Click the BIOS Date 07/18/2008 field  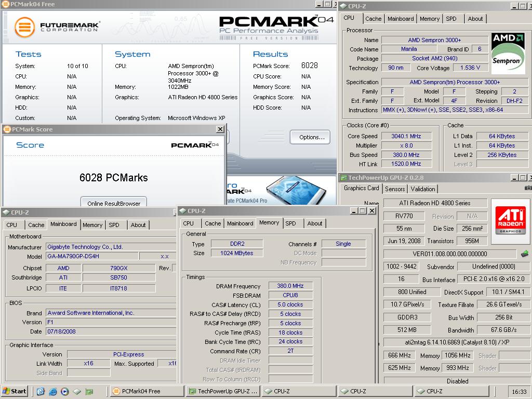tap(111, 331)
